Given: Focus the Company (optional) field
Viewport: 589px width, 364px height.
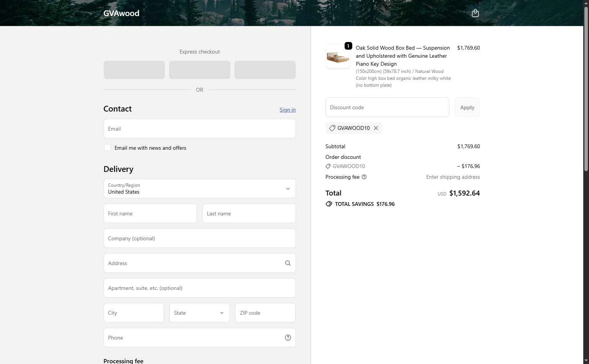Looking at the screenshot, I should pyautogui.click(x=200, y=238).
